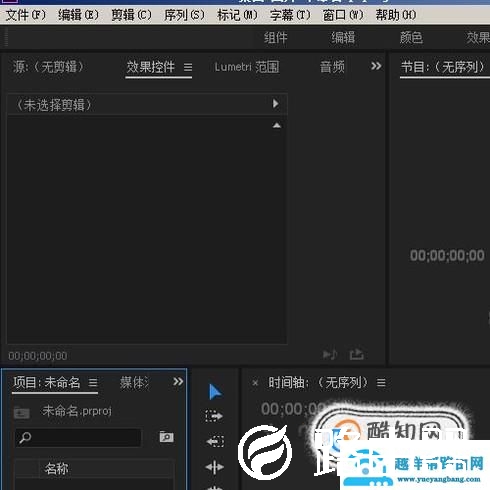Select the 项目:未命名 panel tab

(47, 382)
